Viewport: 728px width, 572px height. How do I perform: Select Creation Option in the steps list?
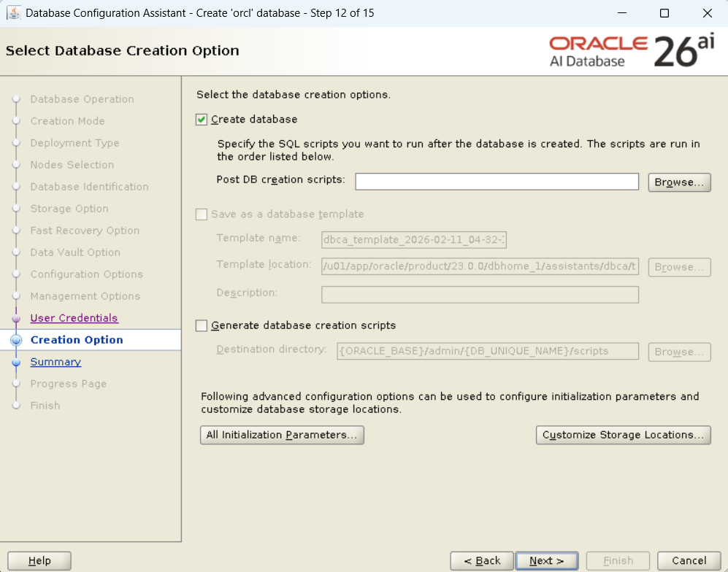[77, 340]
